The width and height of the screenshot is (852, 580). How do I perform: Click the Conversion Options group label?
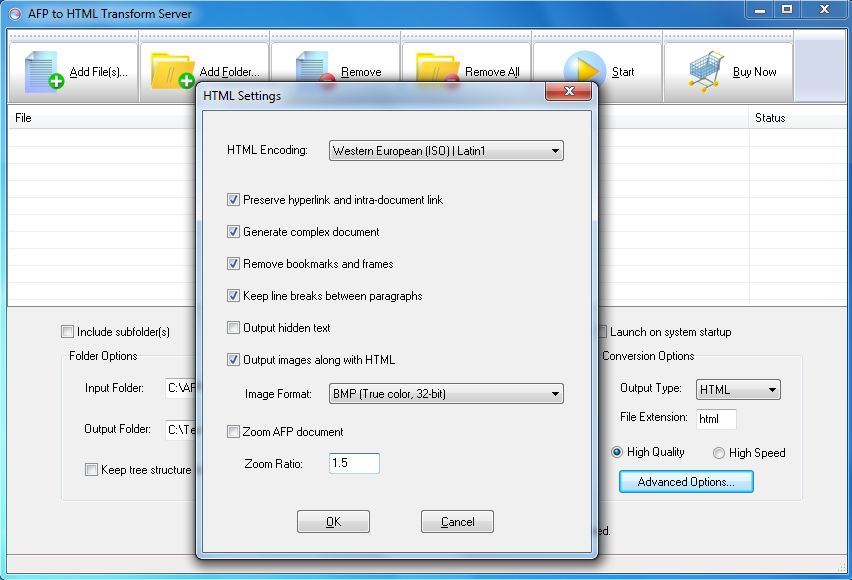coord(648,356)
